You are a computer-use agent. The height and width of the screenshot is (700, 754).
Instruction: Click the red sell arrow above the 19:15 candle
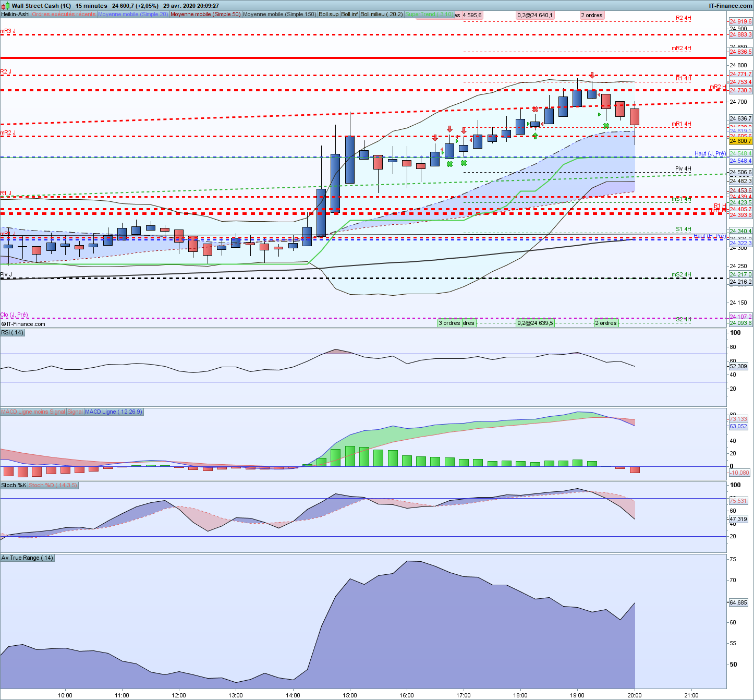592,76
